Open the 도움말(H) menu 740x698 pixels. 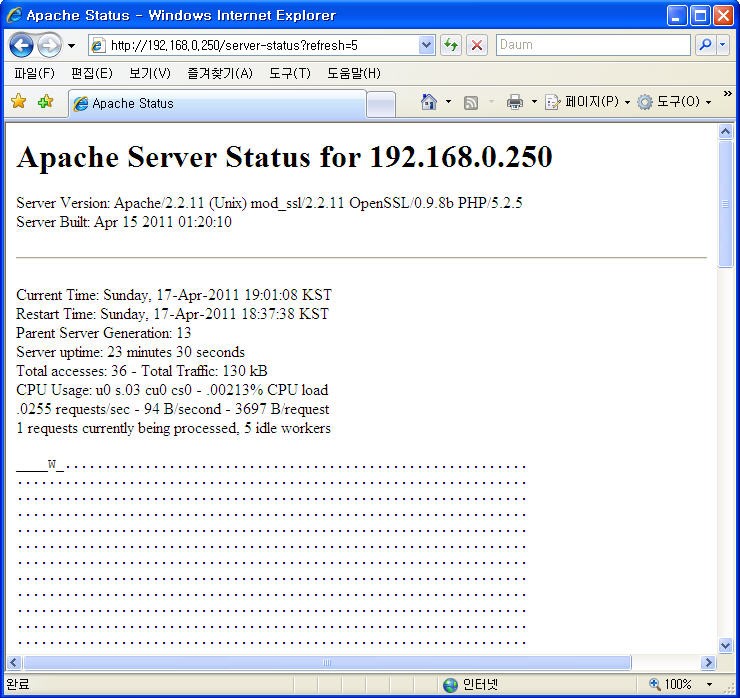354,73
